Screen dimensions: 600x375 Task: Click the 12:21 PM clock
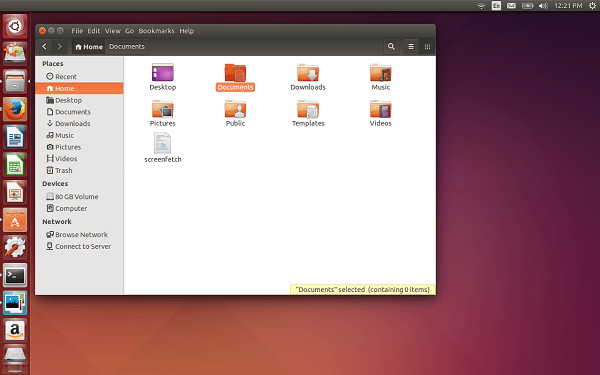(x=568, y=6)
